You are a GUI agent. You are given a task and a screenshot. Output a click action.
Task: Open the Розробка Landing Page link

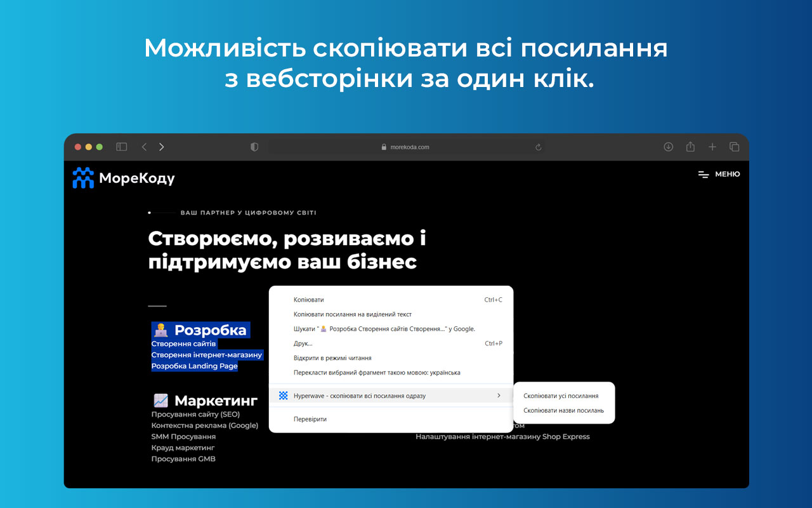tap(195, 366)
